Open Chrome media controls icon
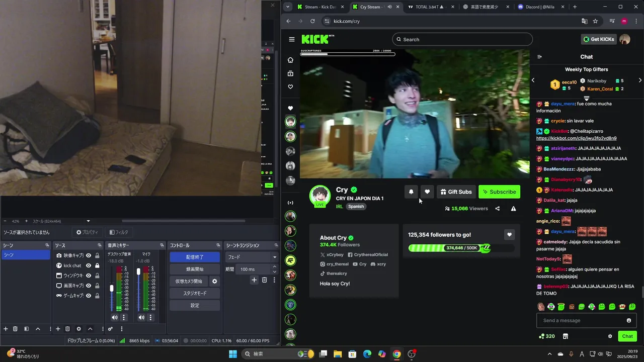 [x=612, y=21]
